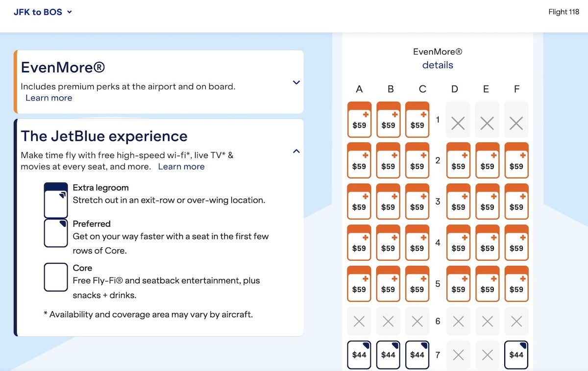588x371 pixels.
Task: Click the Extra legroom seat legend icon
Action: (x=56, y=200)
